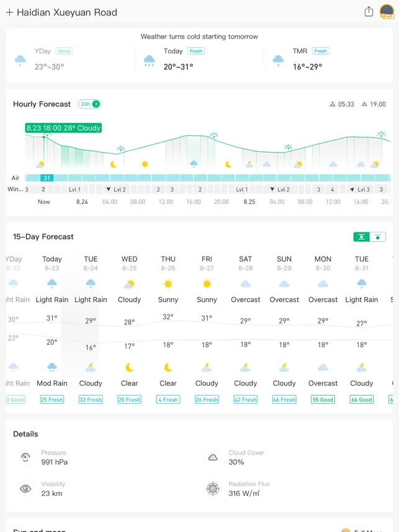Tap overcast night icon for MON
Image resolution: width=399 pixels, height=532 pixels.
(323, 368)
